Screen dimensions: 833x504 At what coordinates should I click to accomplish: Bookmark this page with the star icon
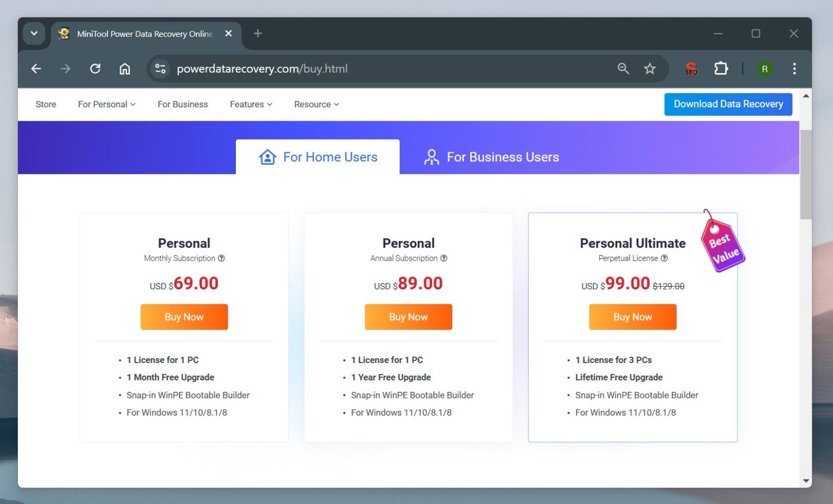650,69
